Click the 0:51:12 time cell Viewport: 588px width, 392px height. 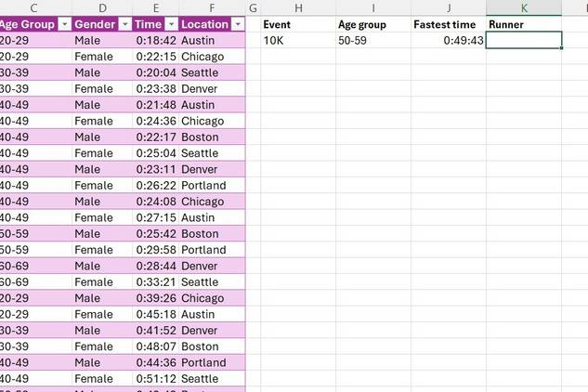point(156,379)
